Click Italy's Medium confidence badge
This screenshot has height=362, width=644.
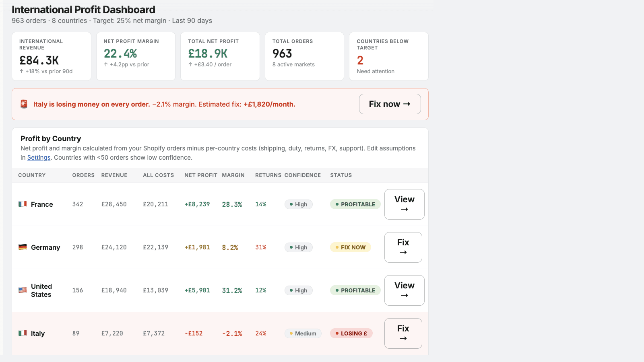coord(303,333)
